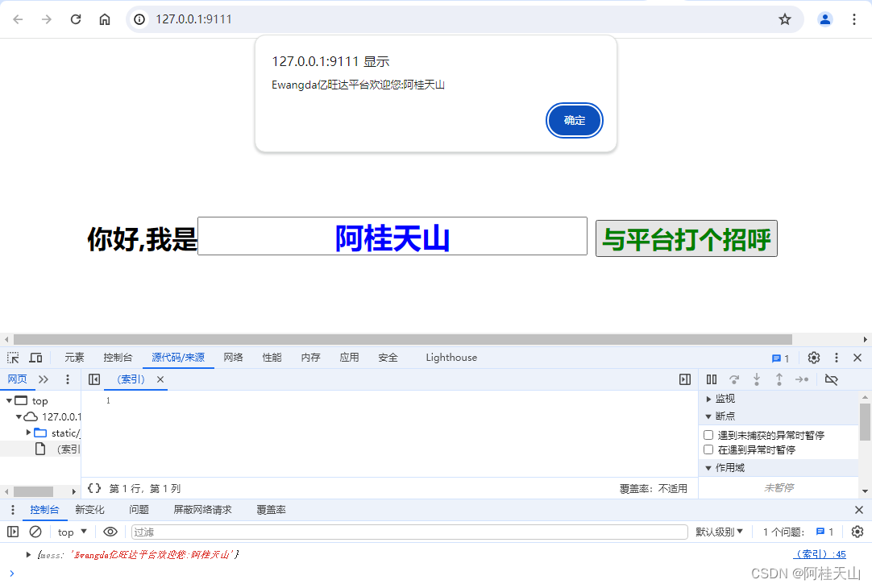Click the resume script execution icon

[x=712, y=379]
